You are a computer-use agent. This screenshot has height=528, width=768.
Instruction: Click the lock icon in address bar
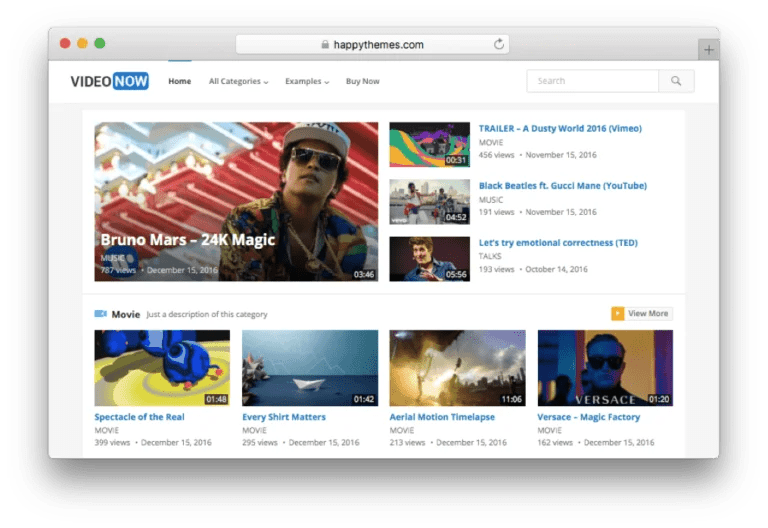(x=325, y=45)
